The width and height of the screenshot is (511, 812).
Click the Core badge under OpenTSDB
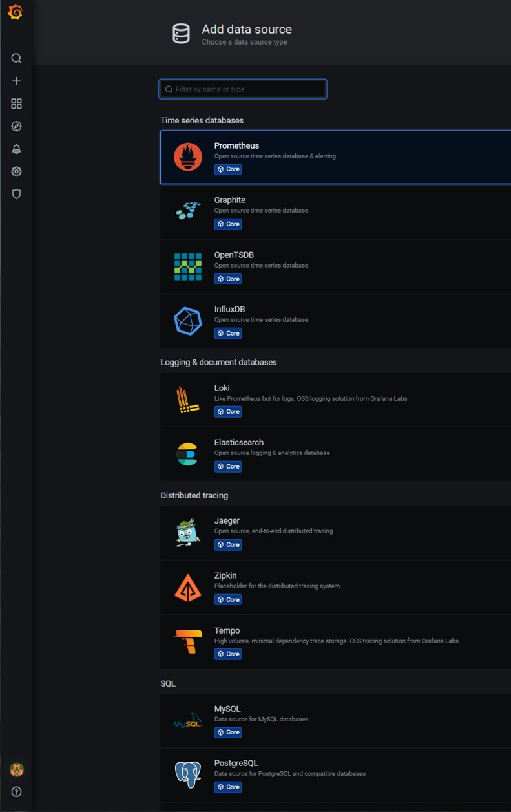click(x=228, y=279)
